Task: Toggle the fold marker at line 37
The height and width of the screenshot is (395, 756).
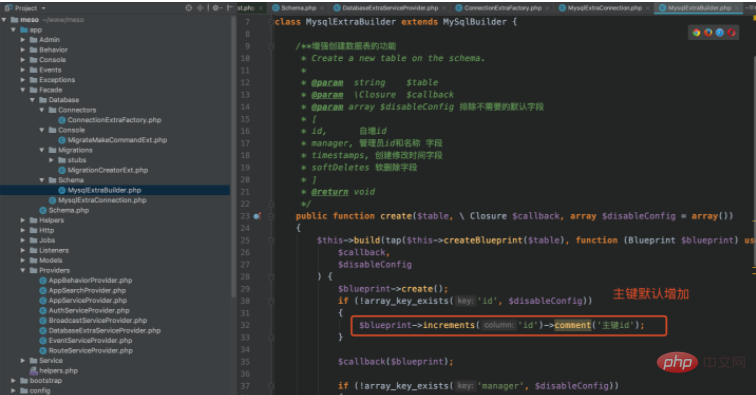Action: tap(271, 386)
